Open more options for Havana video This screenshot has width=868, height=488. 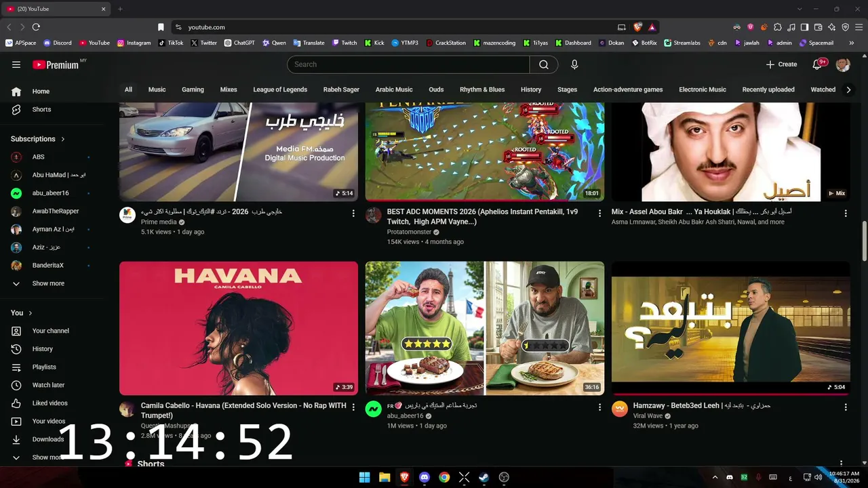353,407
